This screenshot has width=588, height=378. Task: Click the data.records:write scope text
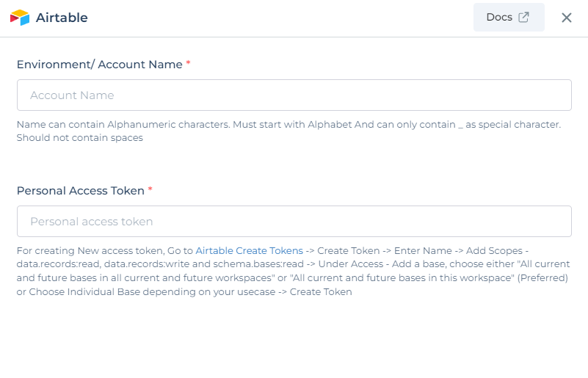tap(147, 264)
